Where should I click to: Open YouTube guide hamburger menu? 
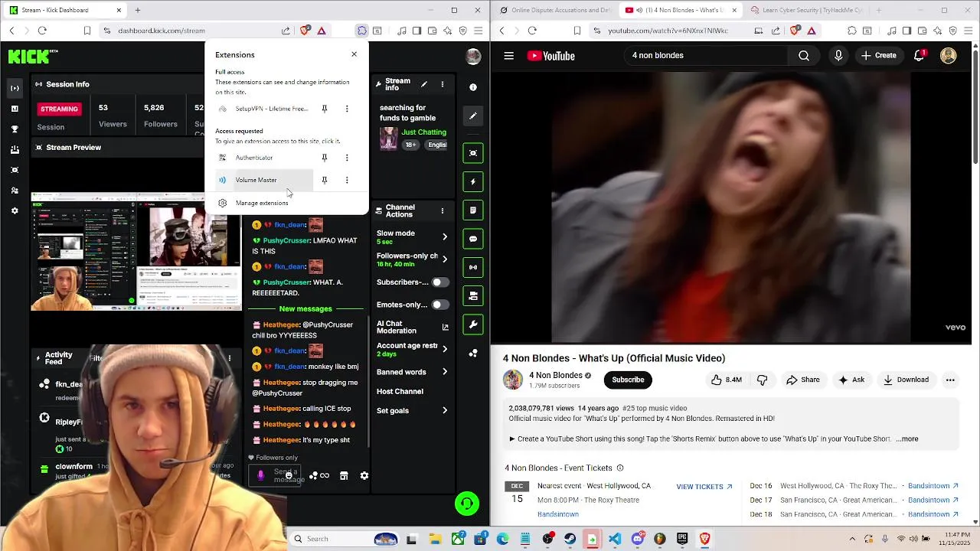click(508, 55)
